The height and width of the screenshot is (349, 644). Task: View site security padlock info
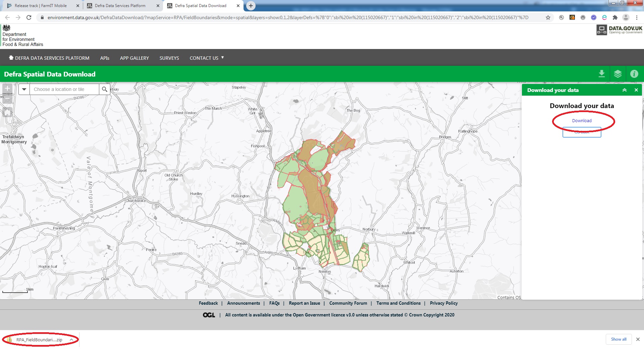(x=42, y=17)
